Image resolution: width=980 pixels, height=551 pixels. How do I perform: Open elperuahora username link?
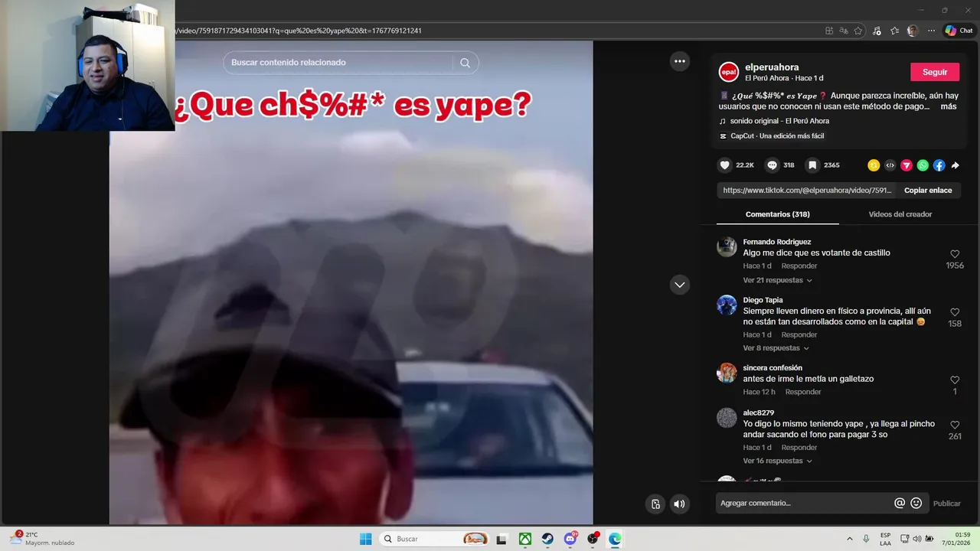point(772,67)
